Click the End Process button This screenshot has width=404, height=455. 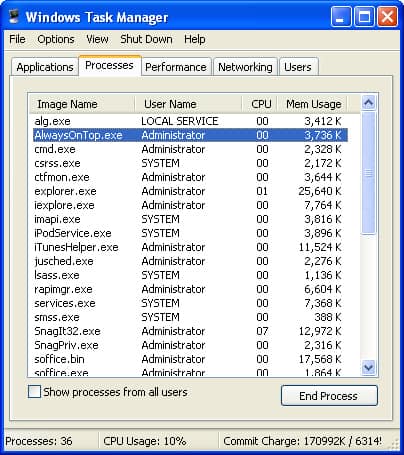click(x=329, y=396)
